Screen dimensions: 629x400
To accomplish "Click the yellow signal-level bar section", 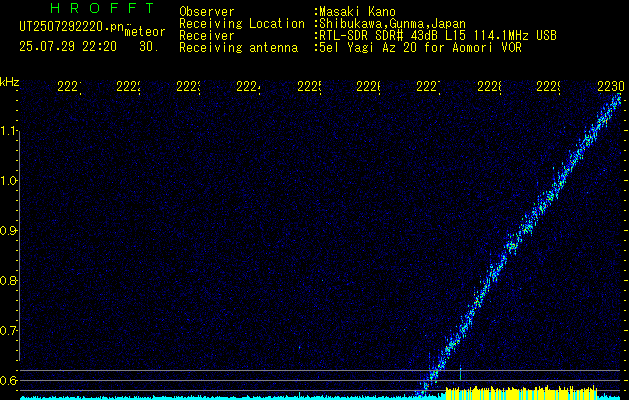I will pos(521,393).
